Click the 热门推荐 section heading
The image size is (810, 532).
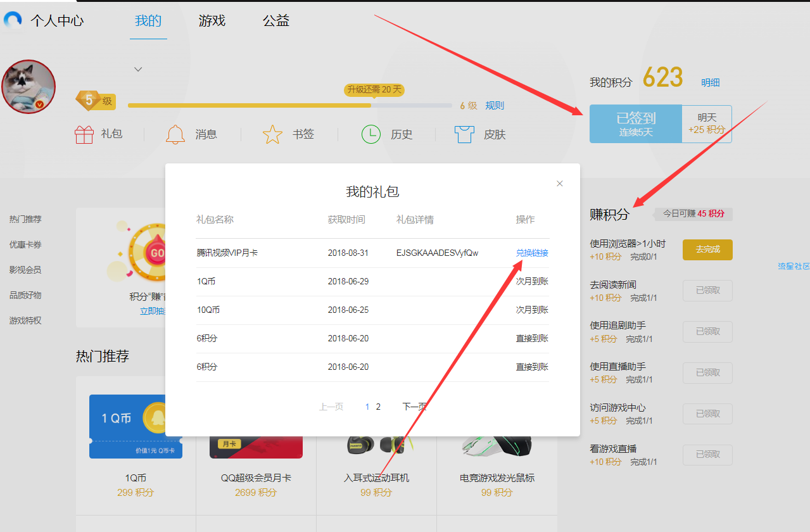pyautogui.click(x=103, y=356)
